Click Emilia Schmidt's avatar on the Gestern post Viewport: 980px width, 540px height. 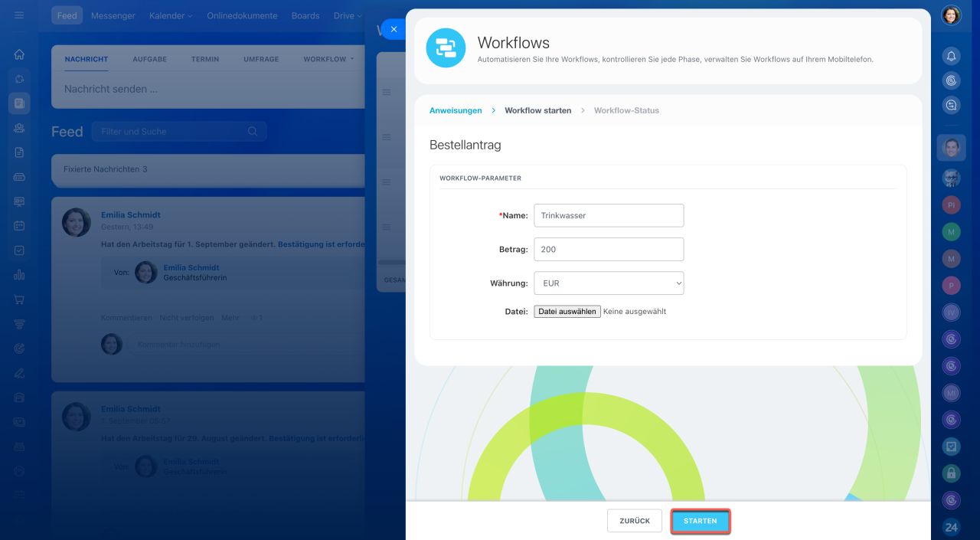click(x=77, y=222)
